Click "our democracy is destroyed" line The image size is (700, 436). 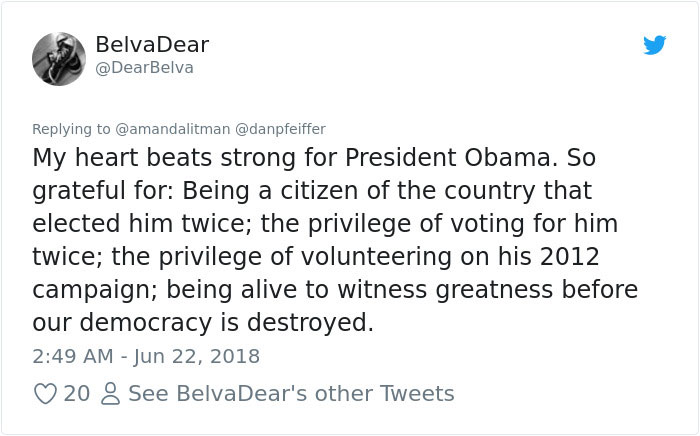202,323
